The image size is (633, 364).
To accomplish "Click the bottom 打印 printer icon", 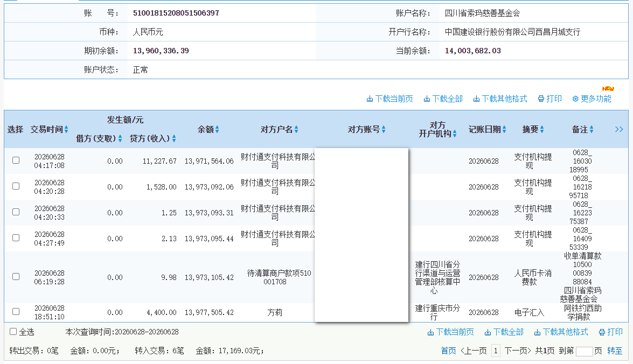I will pos(602,332).
